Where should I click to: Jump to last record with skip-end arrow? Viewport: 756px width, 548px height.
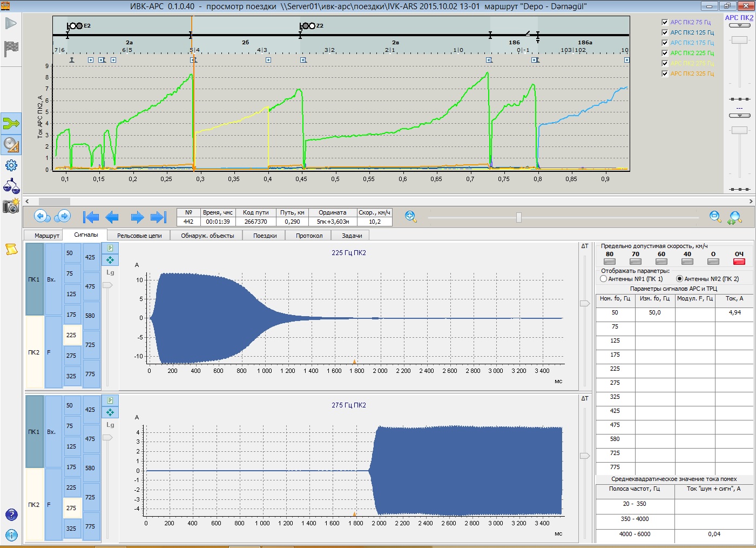pyautogui.click(x=158, y=217)
